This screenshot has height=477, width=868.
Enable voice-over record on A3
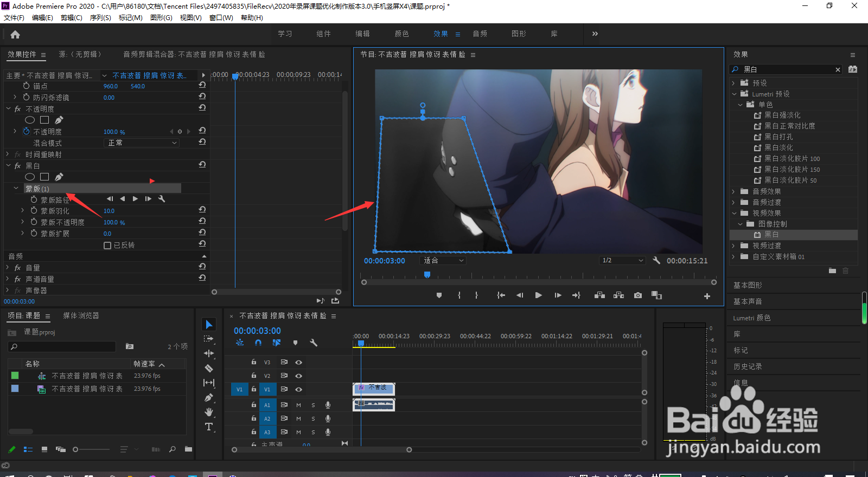point(328,432)
